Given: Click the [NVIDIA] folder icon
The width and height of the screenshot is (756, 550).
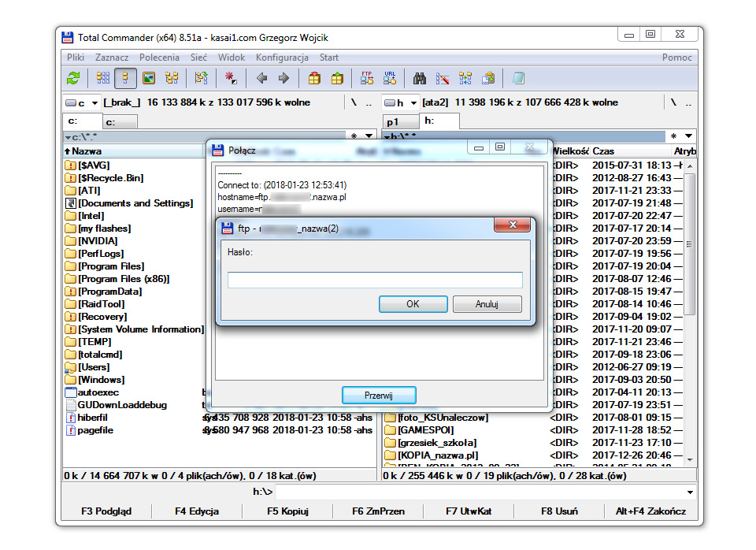Looking at the screenshot, I should click(x=70, y=241).
